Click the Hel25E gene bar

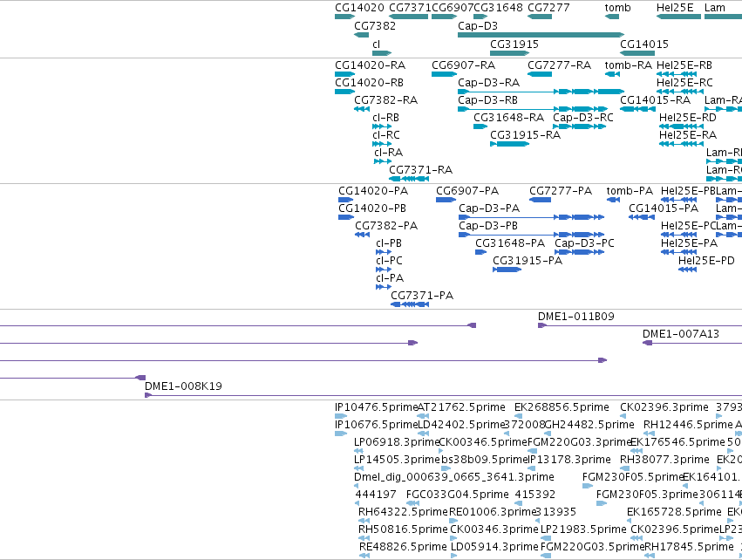(678, 17)
